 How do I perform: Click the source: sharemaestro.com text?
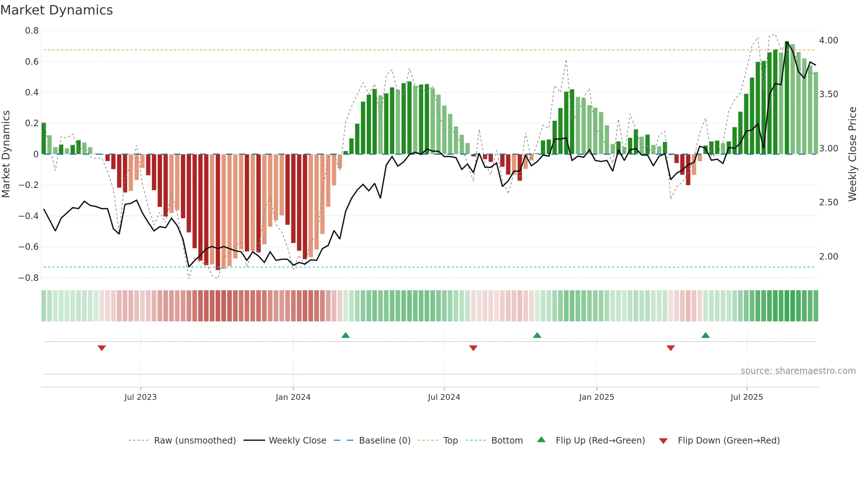pos(798,371)
